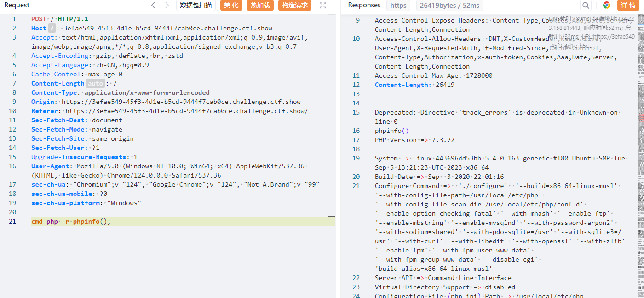Click the https tag in Responses header
Viewport: 644px width, 298px height.
398,6
